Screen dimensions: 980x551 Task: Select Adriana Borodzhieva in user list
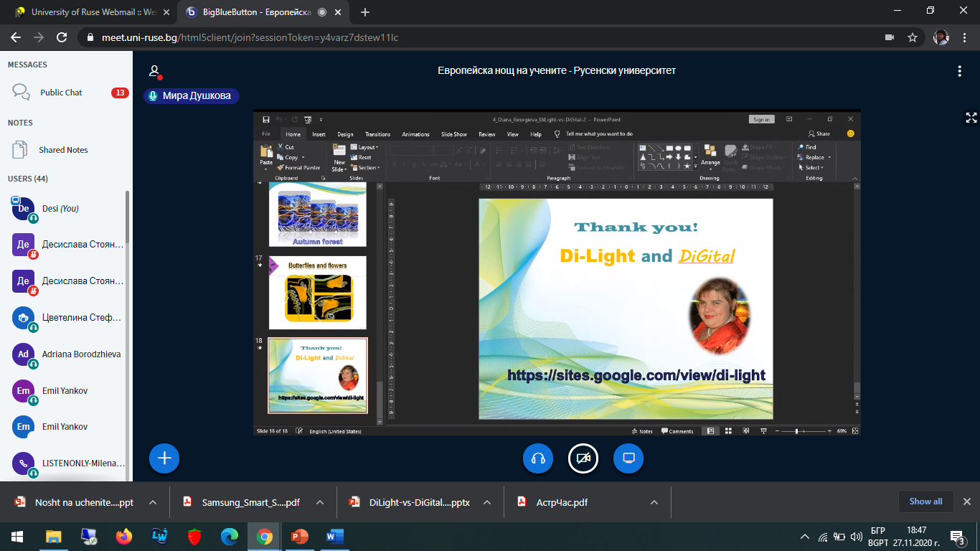tap(81, 354)
